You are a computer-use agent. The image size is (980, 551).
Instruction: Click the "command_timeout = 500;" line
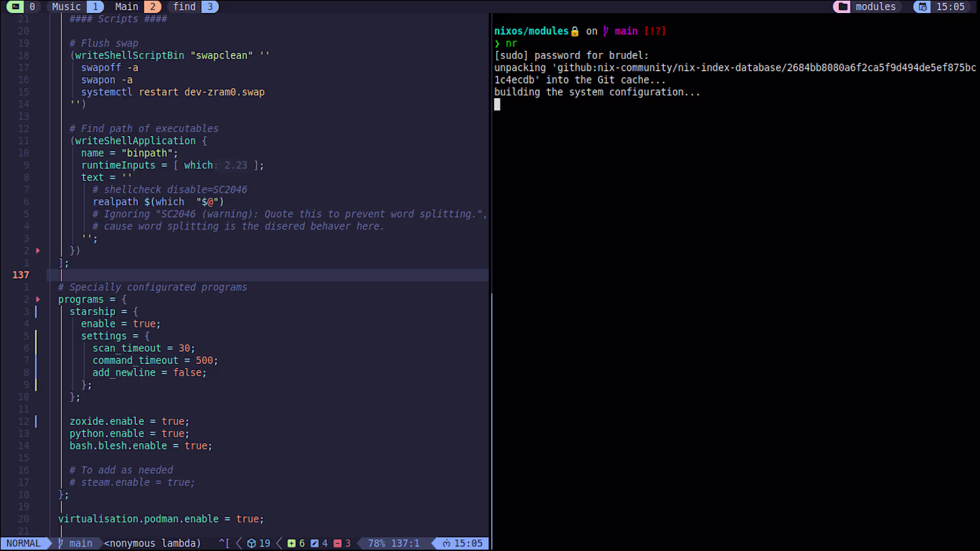(x=155, y=361)
